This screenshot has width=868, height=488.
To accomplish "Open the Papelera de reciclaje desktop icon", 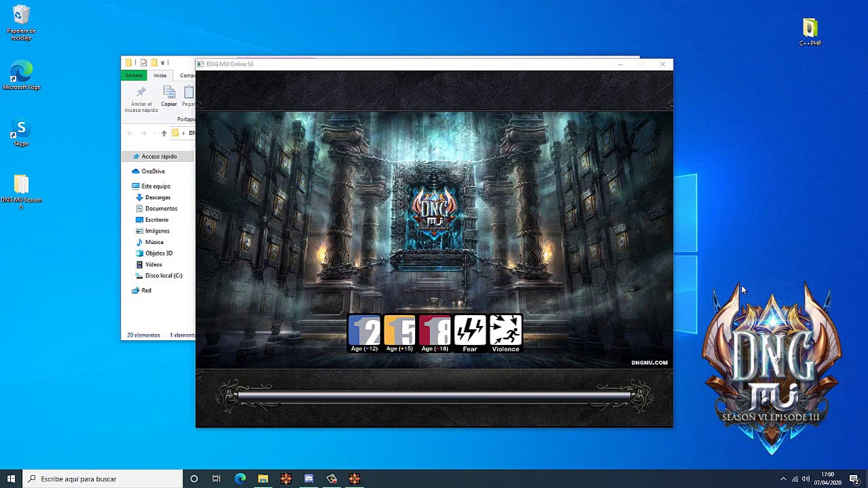I will (x=21, y=22).
